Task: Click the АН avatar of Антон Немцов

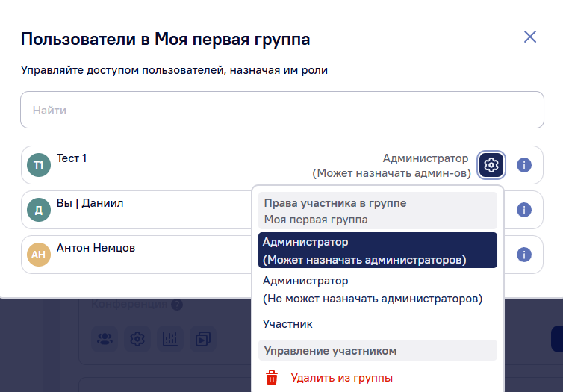Action: point(39,255)
